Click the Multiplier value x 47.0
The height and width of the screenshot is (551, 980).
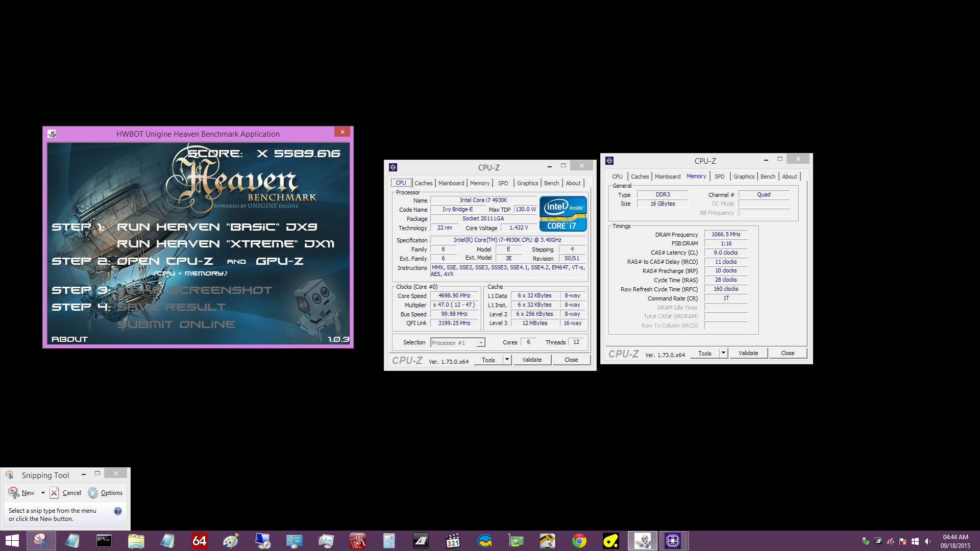[454, 305]
